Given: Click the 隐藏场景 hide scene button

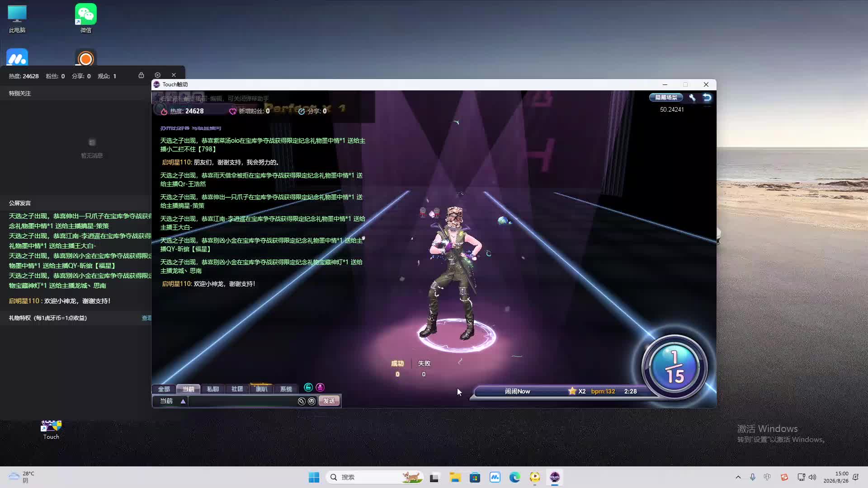Looking at the screenshot, I should point(666,98).
